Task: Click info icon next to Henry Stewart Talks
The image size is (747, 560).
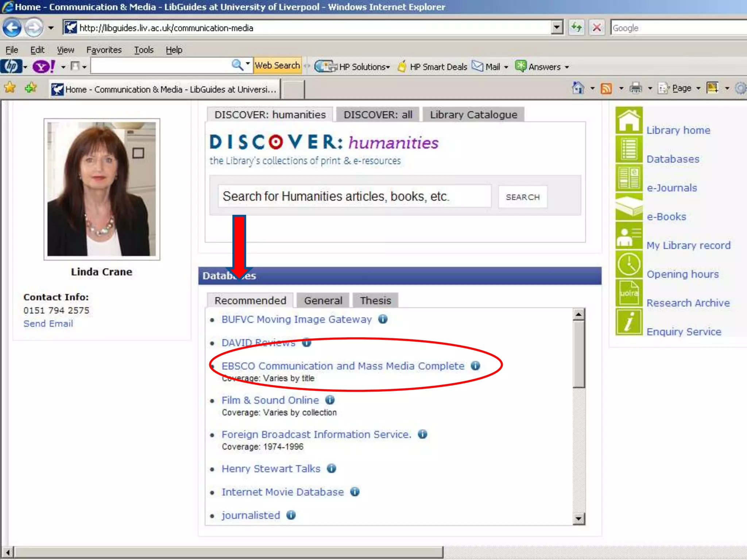Action: 331,468
